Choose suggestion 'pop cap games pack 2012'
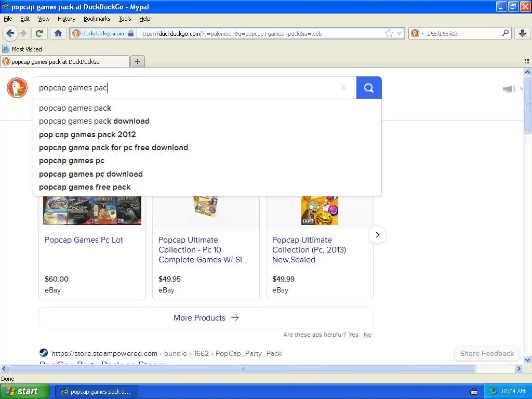532x399 pixels. (x=207, y=135)
